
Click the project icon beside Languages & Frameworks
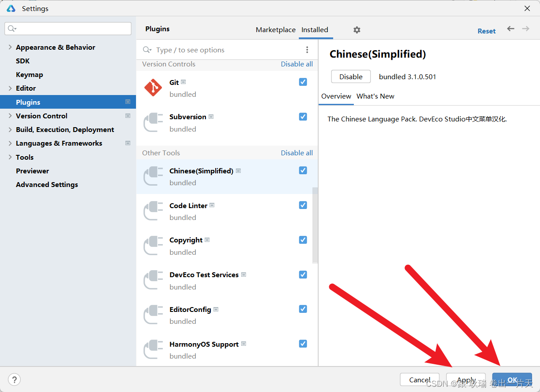tap(128, 143)
